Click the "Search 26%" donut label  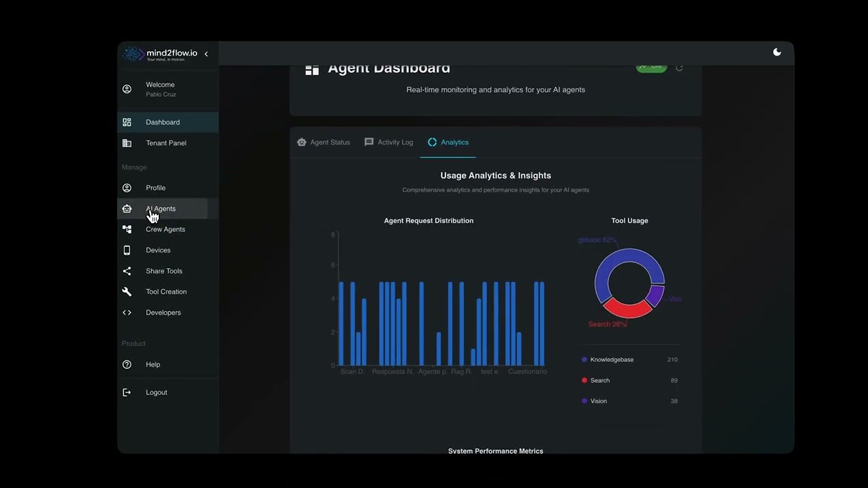pos(607,325)
